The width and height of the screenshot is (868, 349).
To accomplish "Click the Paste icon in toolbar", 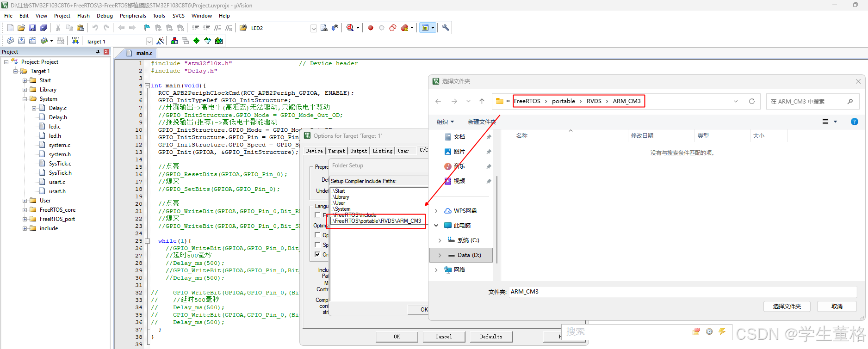I will tap(81, 28).
